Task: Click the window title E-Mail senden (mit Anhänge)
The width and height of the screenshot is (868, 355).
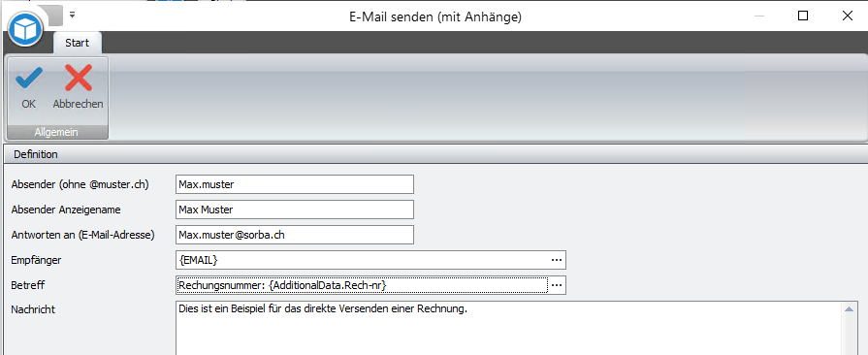Action: (x=435, y=16)
